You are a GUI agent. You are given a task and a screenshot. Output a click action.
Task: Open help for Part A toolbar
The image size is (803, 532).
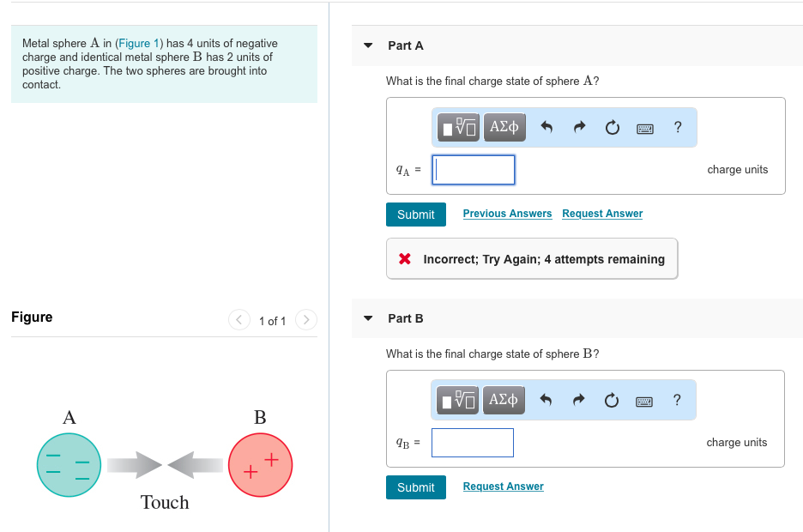pyautogui.click(x=678, y=128)
